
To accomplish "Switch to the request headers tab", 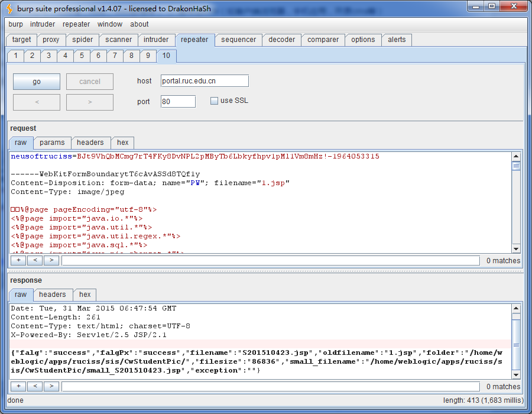I will tap(90, 143).
